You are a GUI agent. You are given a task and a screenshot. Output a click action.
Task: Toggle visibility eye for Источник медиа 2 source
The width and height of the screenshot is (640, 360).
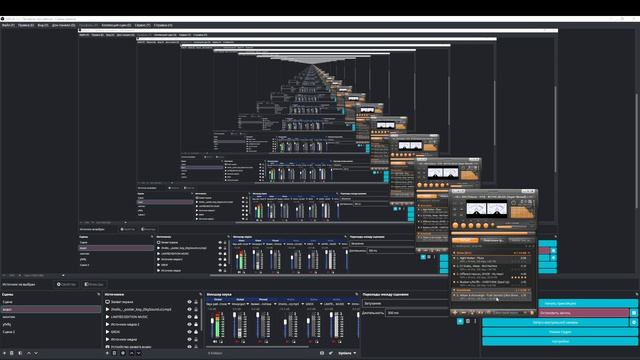[189, 324]
